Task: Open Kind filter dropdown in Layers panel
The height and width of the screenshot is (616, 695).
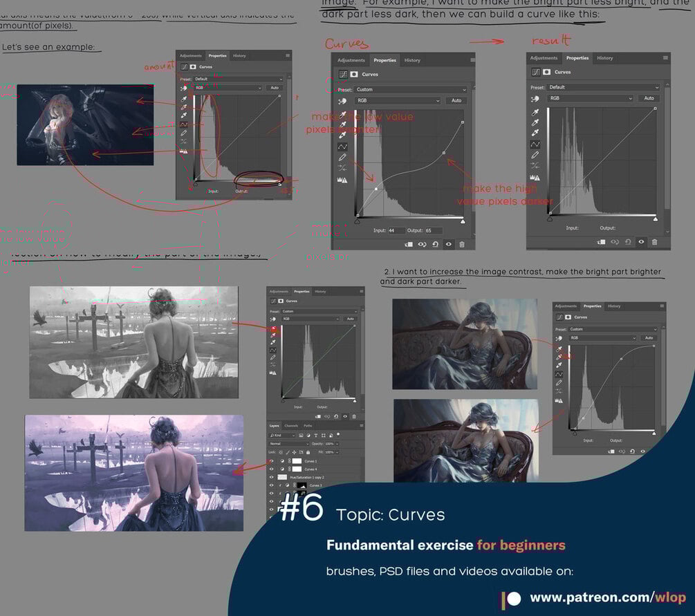Action: tap(282, 436)
